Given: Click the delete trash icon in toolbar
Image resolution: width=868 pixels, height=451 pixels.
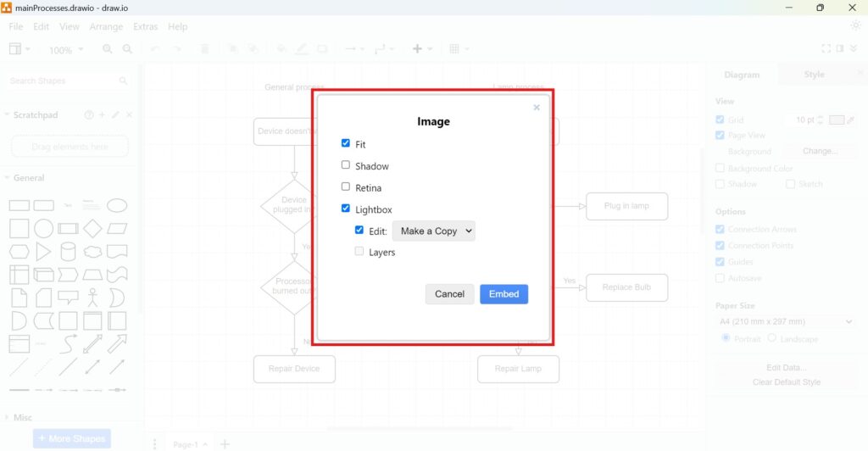Looking at the screenshot, I should tap(204, 49).
